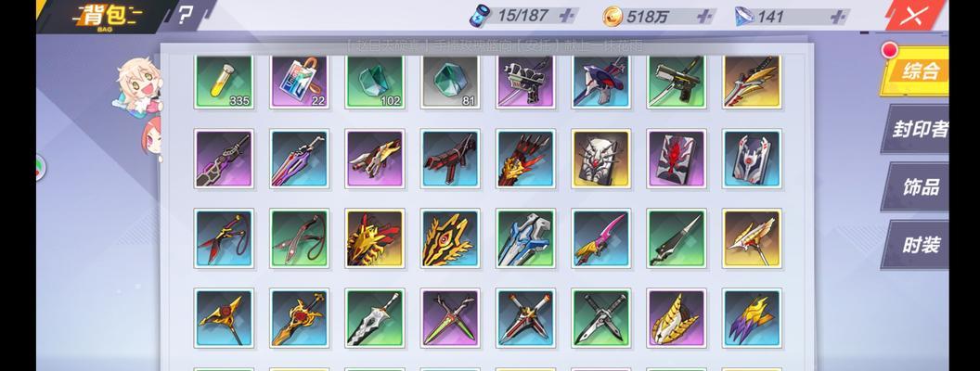Viewport: 980px width, 371px height.
Task: Add diamonds with plus button
Action: click(837, 17)
